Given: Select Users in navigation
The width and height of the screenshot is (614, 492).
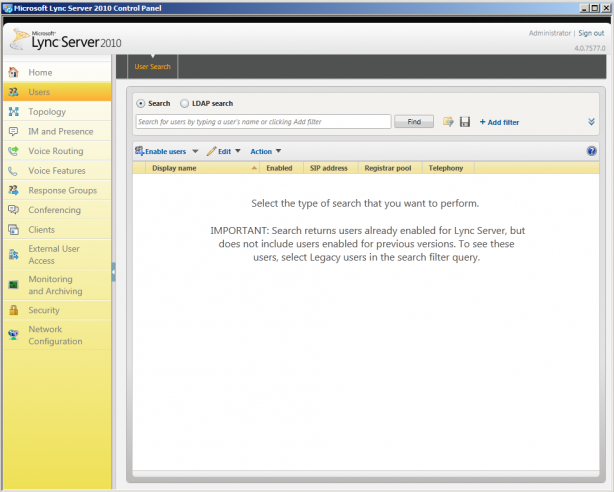Looking at the screenshot, I should [57, 92].
